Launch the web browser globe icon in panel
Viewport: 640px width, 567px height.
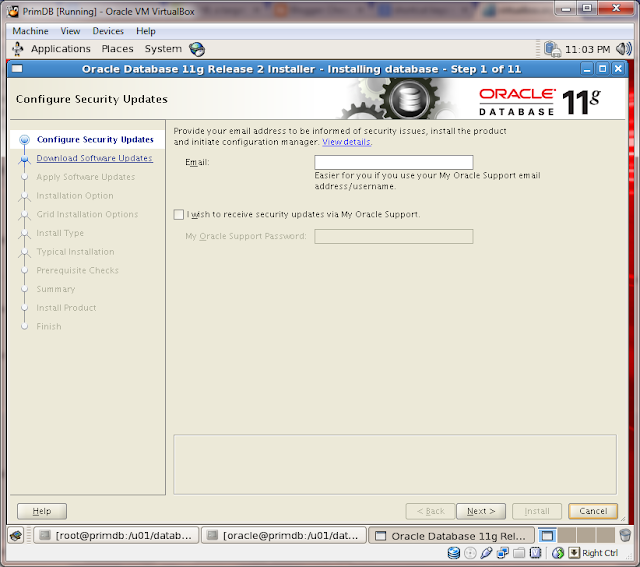197,49
